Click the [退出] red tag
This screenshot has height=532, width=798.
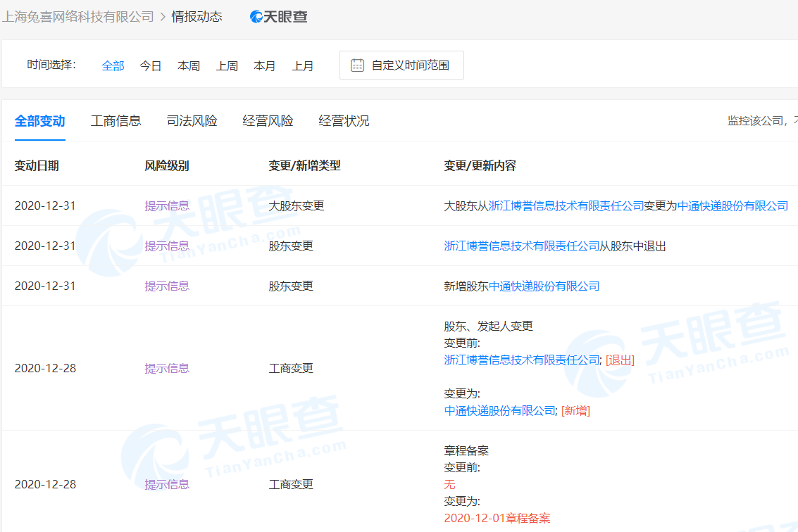pyautogui.click(x=620, y=360)
